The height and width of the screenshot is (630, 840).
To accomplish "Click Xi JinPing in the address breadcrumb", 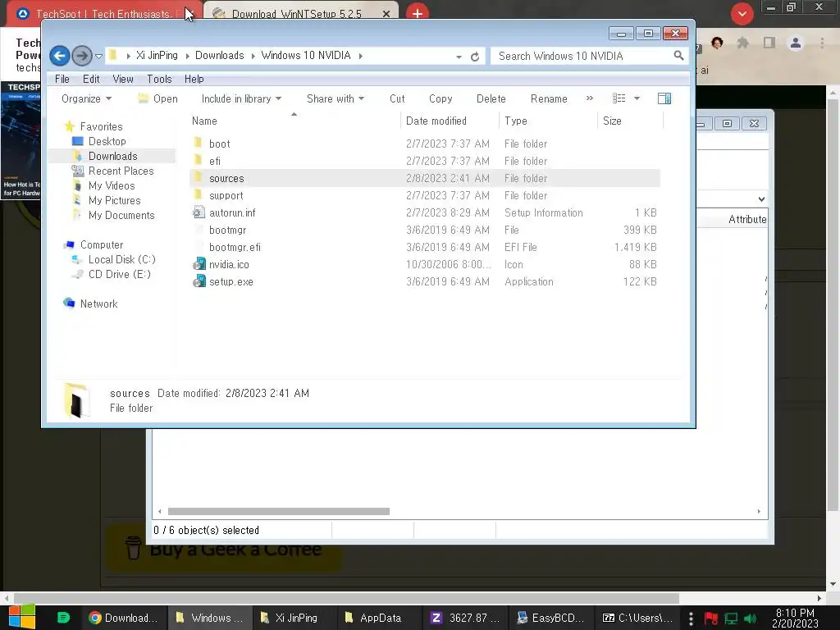I will pos(157,55).
